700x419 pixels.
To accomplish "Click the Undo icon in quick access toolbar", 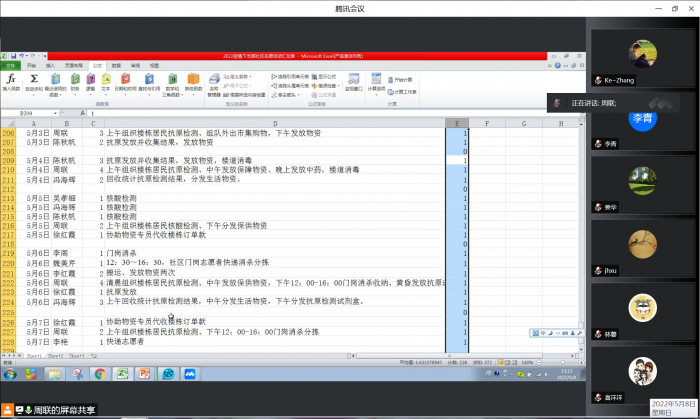I will 21,56.
